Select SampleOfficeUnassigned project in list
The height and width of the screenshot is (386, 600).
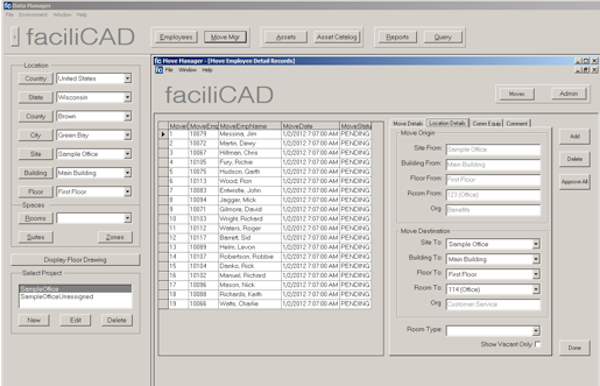[57, 297]
